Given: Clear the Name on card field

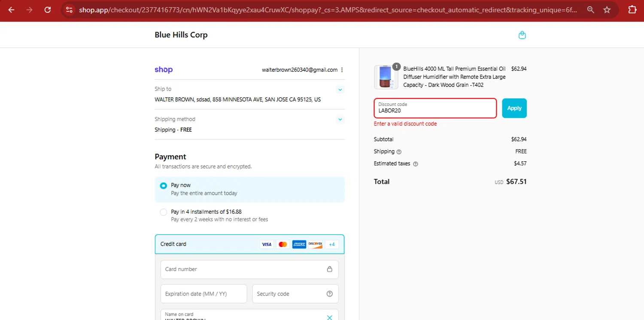Looking at the screenshot, I should coord(330,317).
